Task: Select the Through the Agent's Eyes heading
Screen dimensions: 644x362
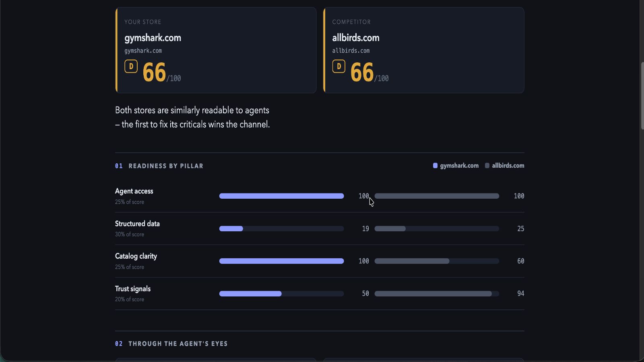Action: click(x=171, y=343)
